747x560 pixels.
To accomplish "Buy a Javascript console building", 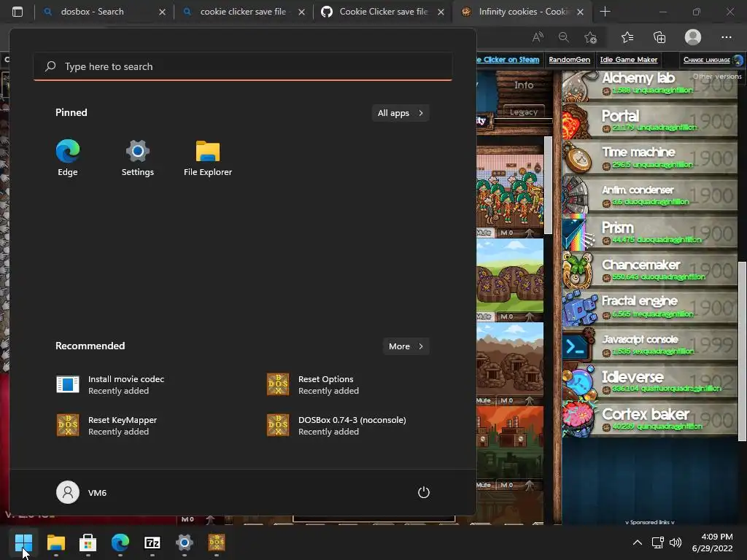I will [x=650, y=344].
